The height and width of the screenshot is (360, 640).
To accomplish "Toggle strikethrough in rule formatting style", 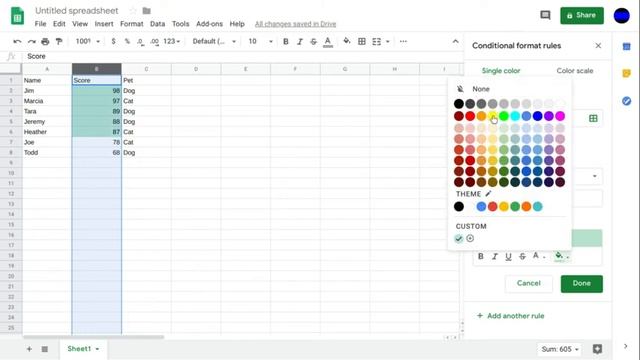I will click(x=522, y=256).
